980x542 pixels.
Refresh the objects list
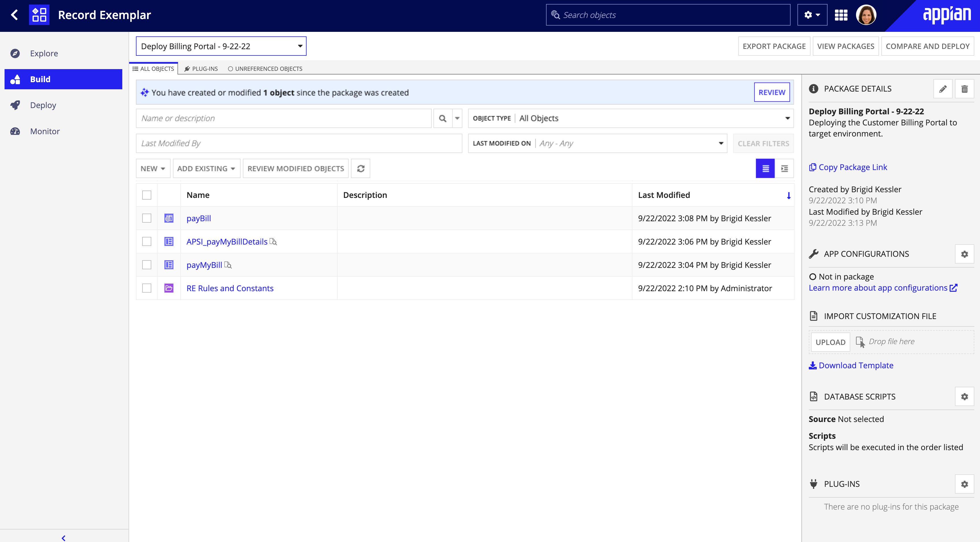[x=361, y=169]
